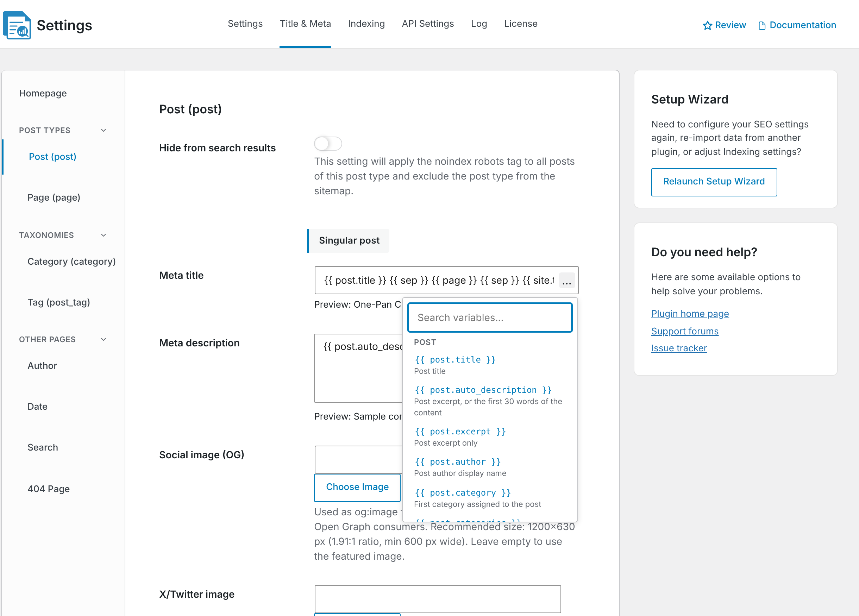Select Homepage in the sidebar
Screen dimensions: 859x616
(x=43, y=94)
